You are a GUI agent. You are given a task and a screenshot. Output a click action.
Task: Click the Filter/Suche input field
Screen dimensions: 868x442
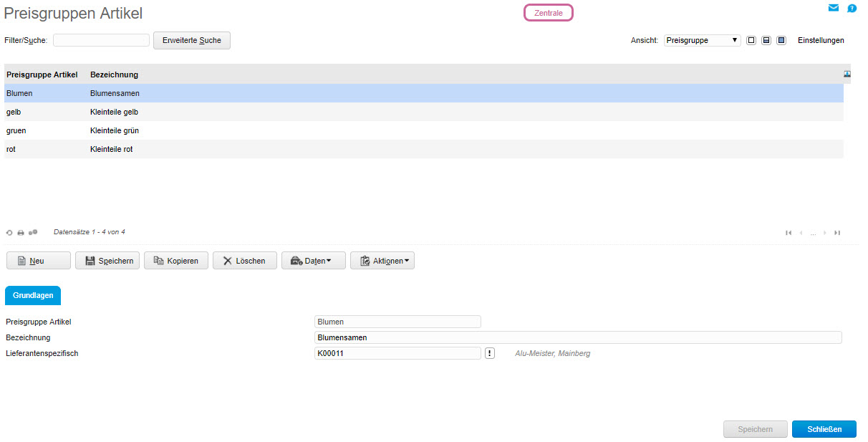point(101,41)
